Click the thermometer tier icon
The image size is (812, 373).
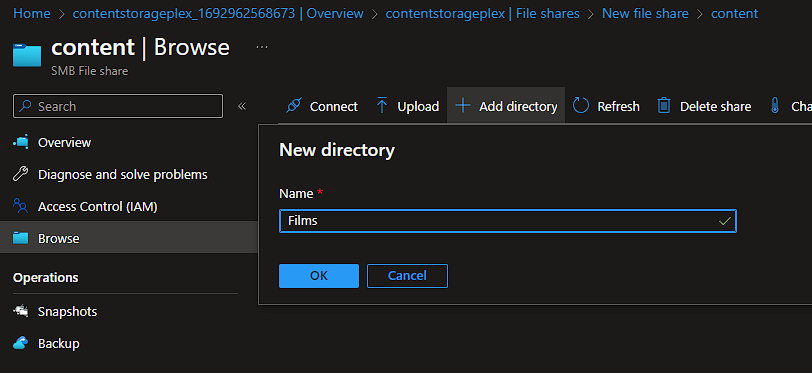pyautogui.click(x=775, y=106)
